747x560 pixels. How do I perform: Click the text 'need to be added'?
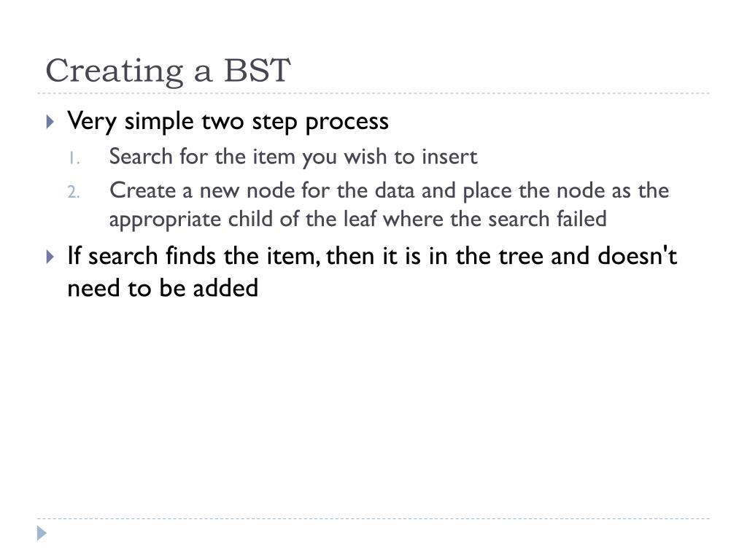pyautogui.click(x=163, y=289)
